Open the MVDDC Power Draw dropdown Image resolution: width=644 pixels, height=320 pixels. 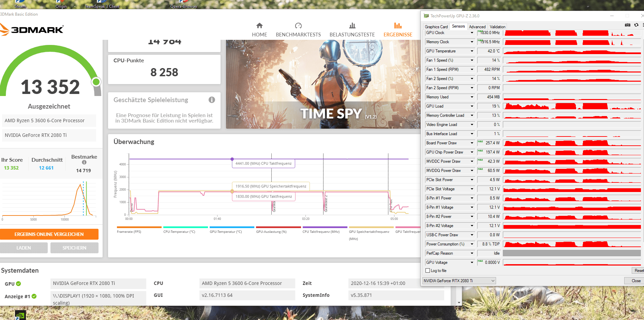(x=472, y=161)
